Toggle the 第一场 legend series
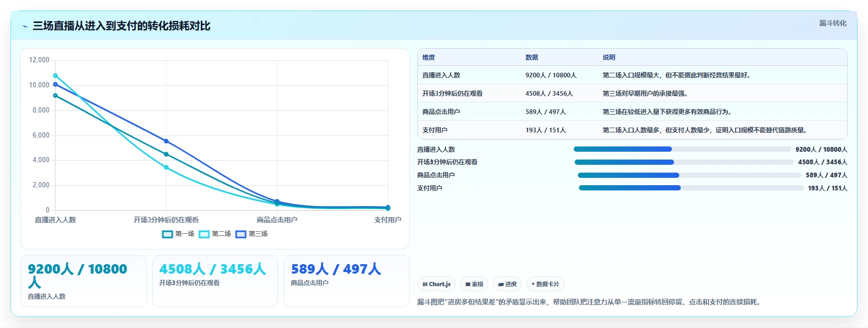 [178, 234]
